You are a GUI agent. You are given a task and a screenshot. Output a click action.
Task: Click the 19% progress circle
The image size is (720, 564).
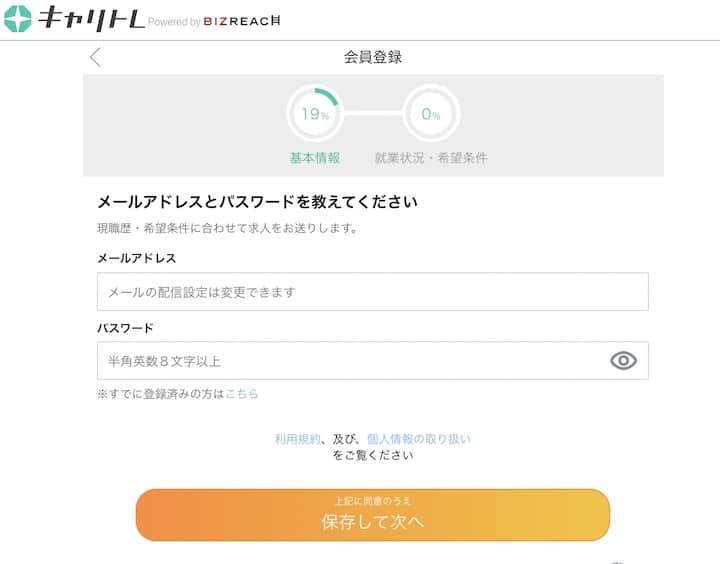[x=315, y=114]
